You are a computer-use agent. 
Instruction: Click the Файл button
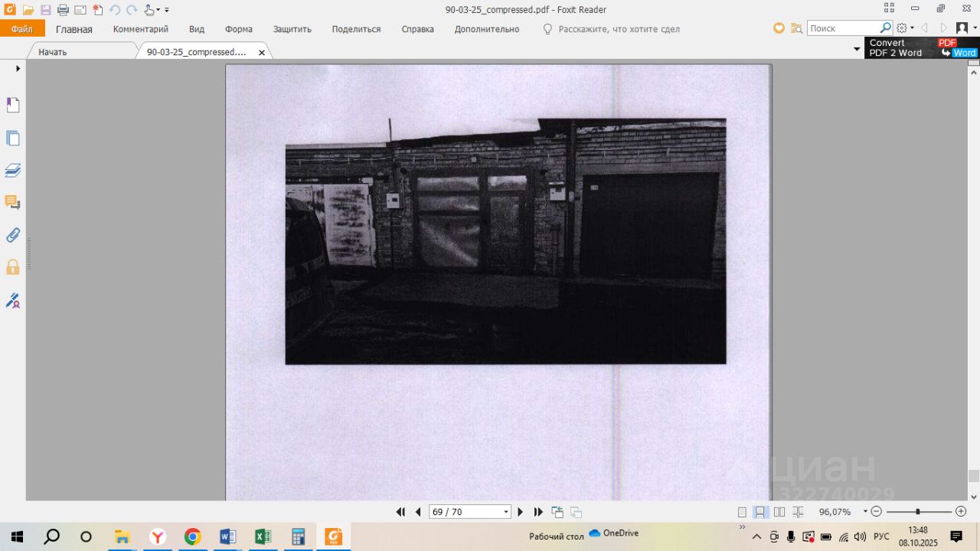(x=22, y=29)
